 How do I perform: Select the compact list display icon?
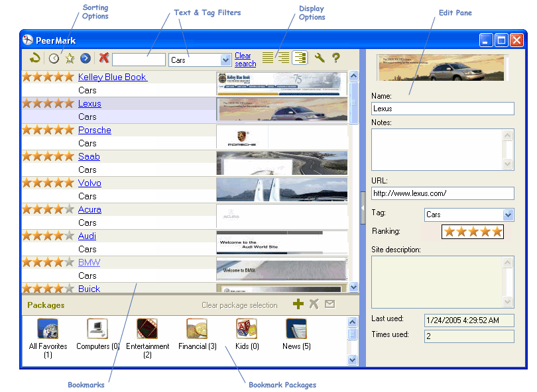pos(268,58)
